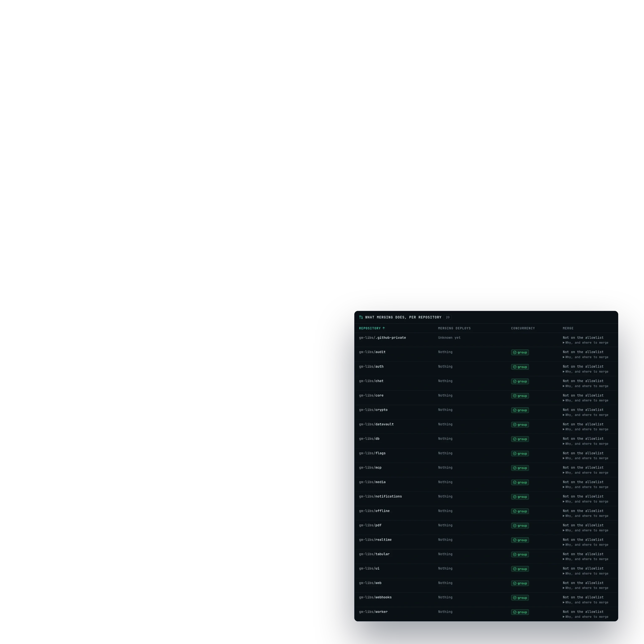This screenshot has width=644, height=644.
Task: Expand 'Why, and where to merge' for mcp
Action: [x=585, y=473]
